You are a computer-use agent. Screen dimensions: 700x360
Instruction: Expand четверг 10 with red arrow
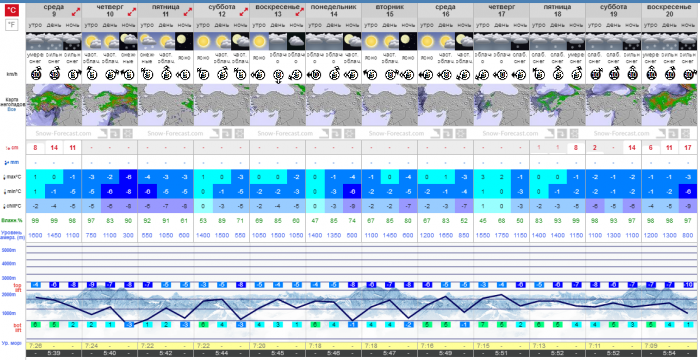131,12
